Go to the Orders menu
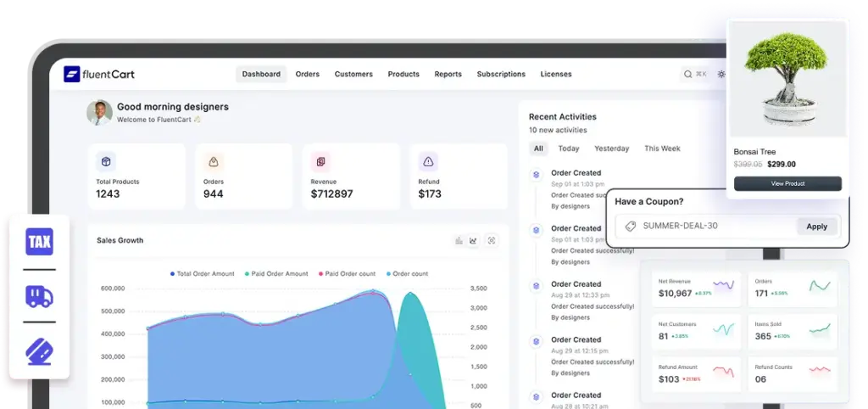The width and height of the screenshot is (868, 409). 307,74
